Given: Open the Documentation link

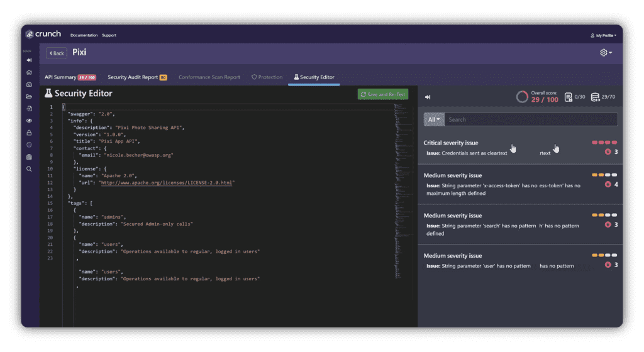Looking at the screenshot, I should (84, 35).
